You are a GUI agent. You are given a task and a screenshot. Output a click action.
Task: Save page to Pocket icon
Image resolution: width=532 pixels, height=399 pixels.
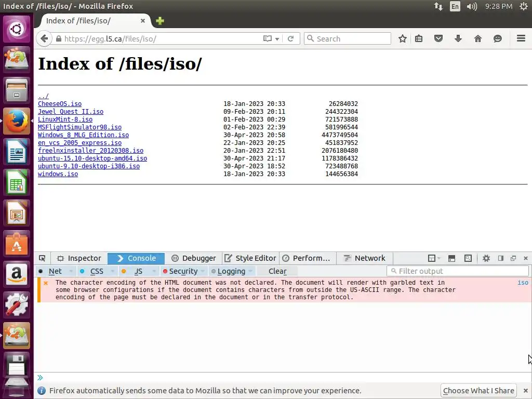click(x=438, y=38)
